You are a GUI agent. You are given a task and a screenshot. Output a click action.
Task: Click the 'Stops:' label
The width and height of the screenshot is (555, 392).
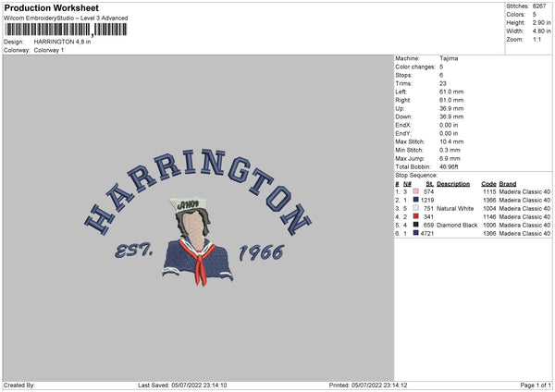tap(404, 75)
